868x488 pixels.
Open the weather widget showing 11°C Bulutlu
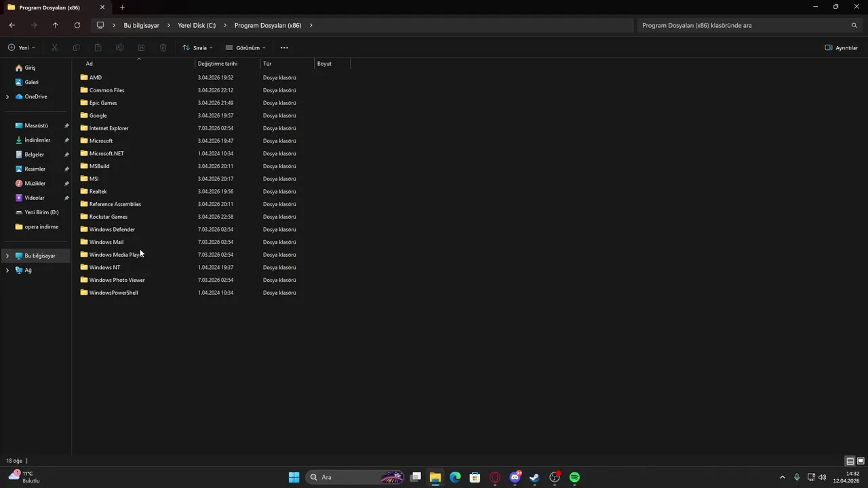[24, 477]
